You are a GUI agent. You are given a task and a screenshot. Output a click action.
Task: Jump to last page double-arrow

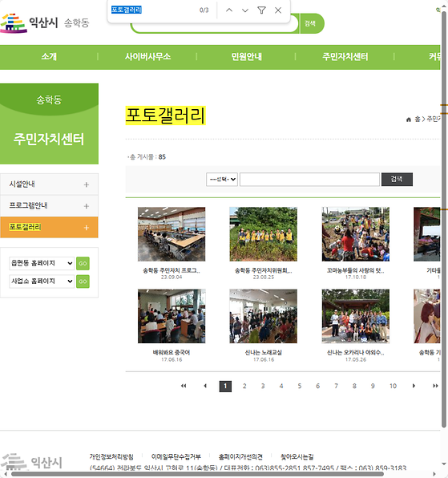[435, 386]
